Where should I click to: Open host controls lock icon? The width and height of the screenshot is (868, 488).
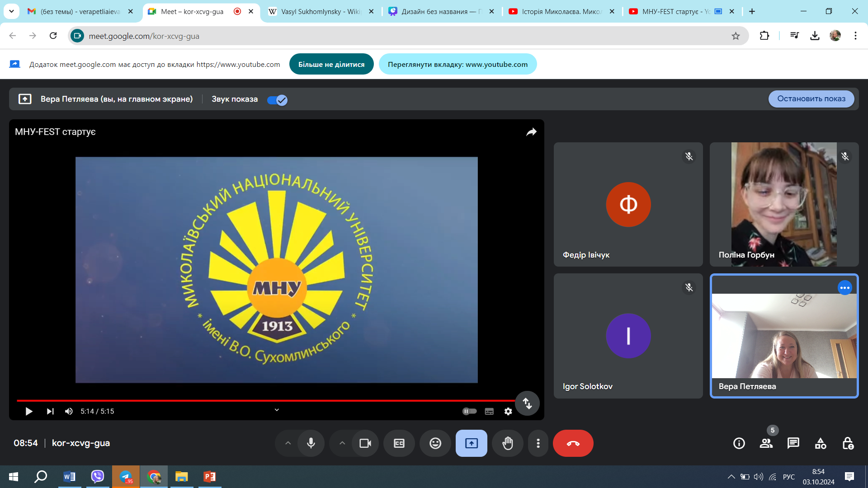point(848,443)
